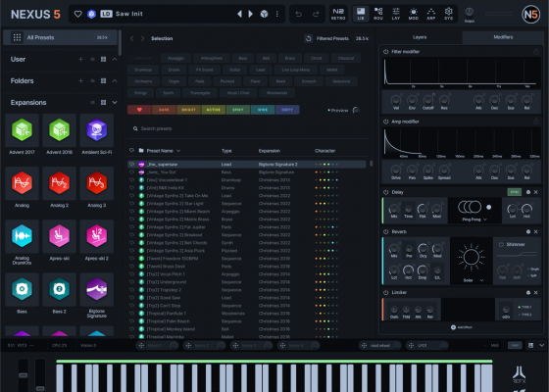This screenshot has width=549, height=392.
Task: Select the _the_ supersaw preset row
Action: (247, 165)
